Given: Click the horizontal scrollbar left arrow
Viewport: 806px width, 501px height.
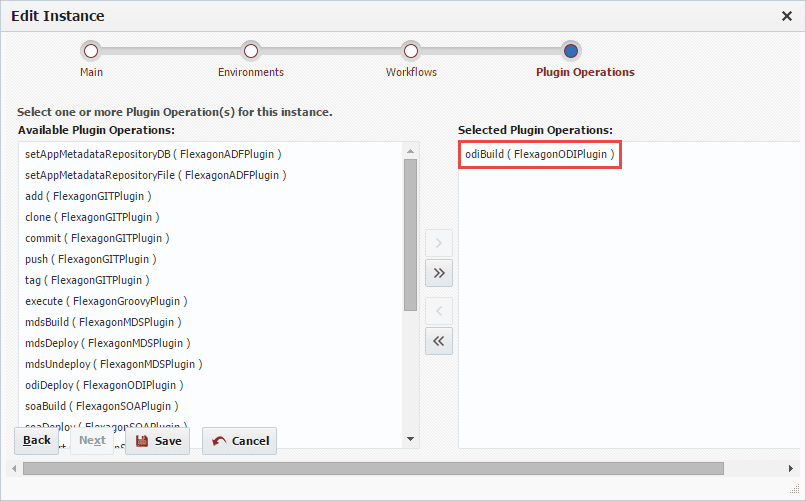Looking at the screenshot, I should 14,468.
